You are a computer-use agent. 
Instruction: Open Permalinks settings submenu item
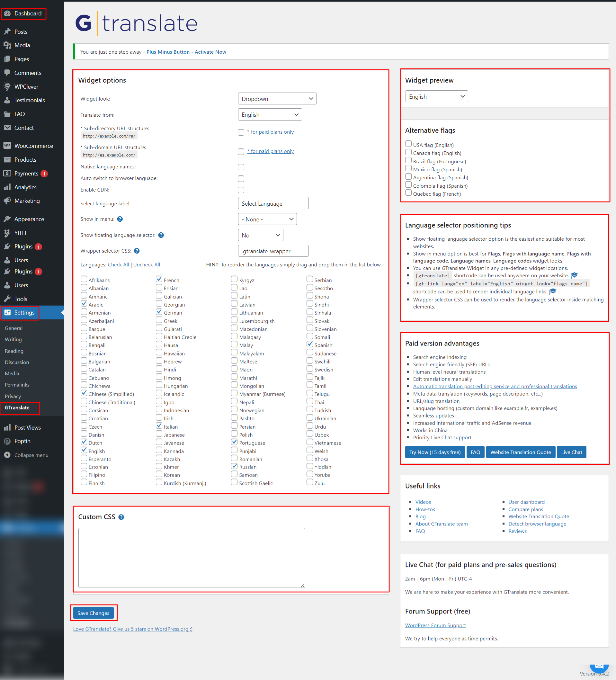(17, 385)
